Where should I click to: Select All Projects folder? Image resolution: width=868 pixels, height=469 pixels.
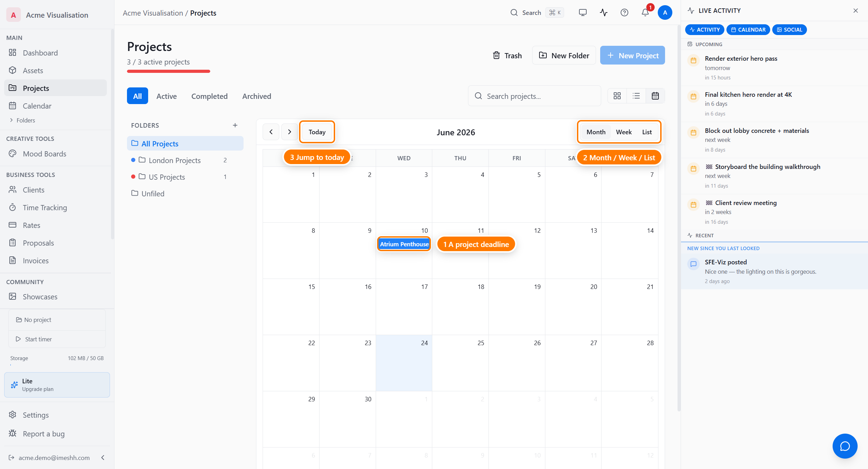point(185,143)
